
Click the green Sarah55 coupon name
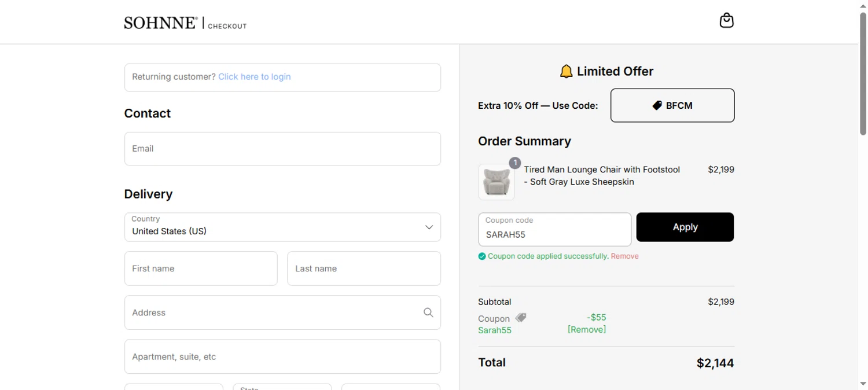(x=495, y=330)
